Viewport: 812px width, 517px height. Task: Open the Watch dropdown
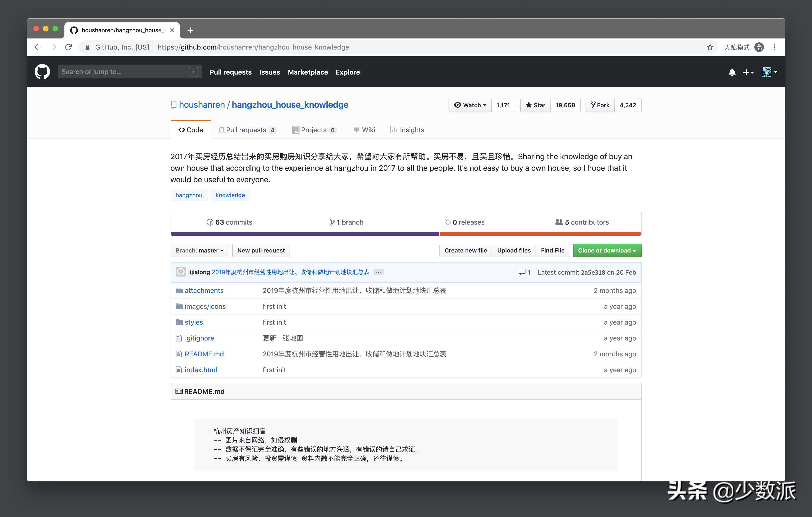click(x=470, y=105)
